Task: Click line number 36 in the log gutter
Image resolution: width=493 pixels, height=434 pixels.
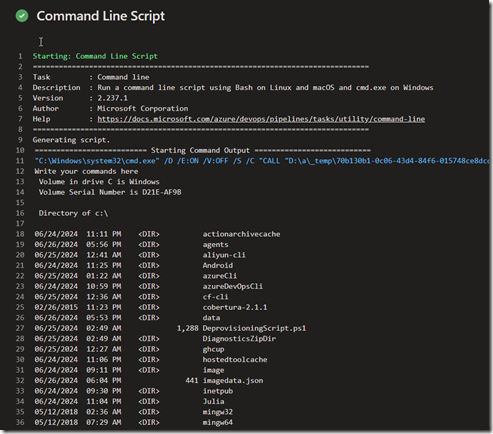Action: 20,422
